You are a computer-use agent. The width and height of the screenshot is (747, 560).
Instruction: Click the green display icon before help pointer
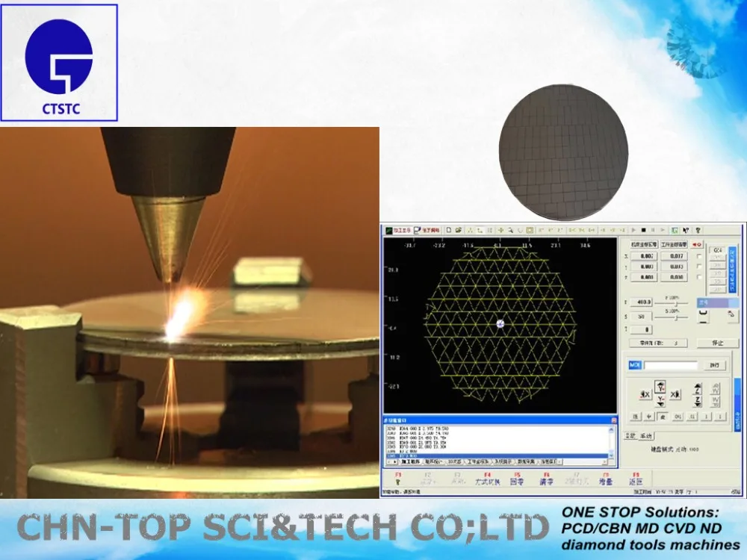(675, 230)
